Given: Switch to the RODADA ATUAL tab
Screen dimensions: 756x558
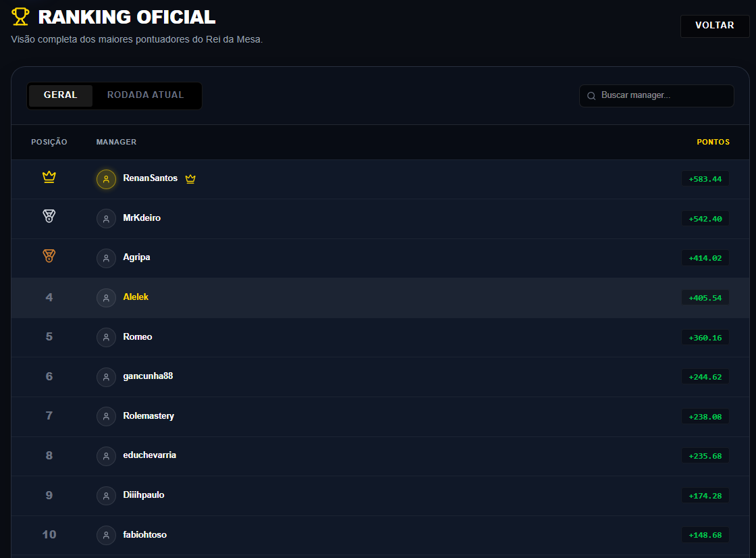Looking at the screenshot, I should [146, 95].
